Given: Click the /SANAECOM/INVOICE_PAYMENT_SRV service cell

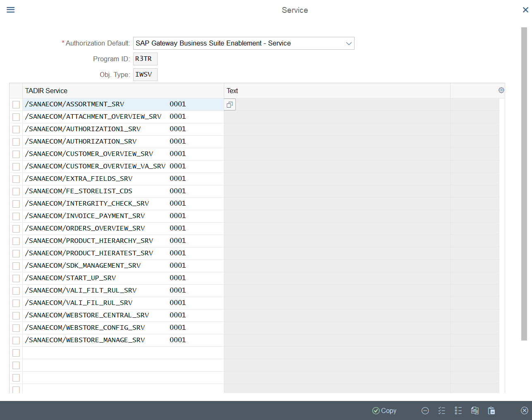Looking at the screenshot, I should tap(123, 216).
